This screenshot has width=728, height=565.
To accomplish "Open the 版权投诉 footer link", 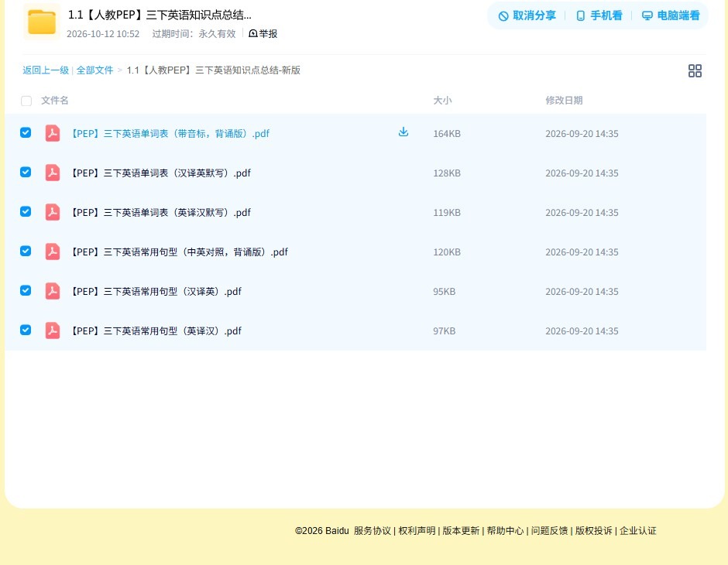I will coord(594,531).
